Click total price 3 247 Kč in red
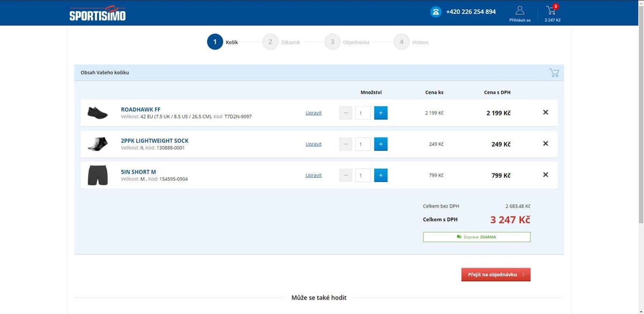 pos(510,220)
